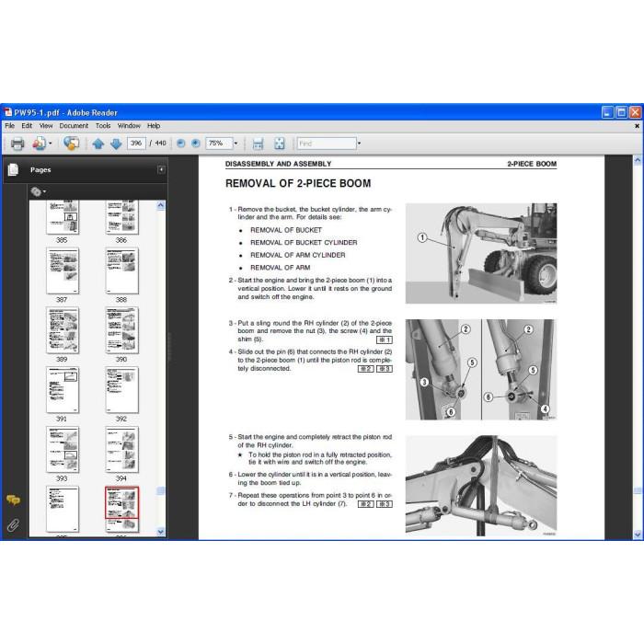Open the Attachments paperclip icon
This screenshot has width=644, height=644.
(13, 525)
